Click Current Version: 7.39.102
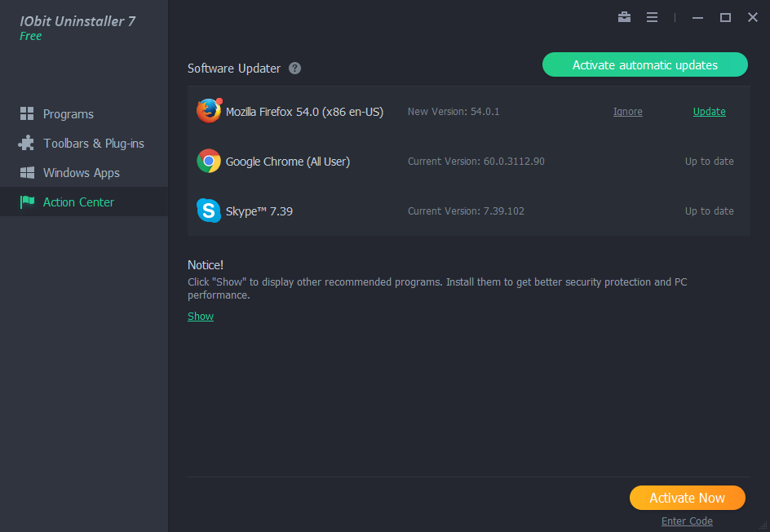This screenshot has width=770, height=532. point(466,211)
